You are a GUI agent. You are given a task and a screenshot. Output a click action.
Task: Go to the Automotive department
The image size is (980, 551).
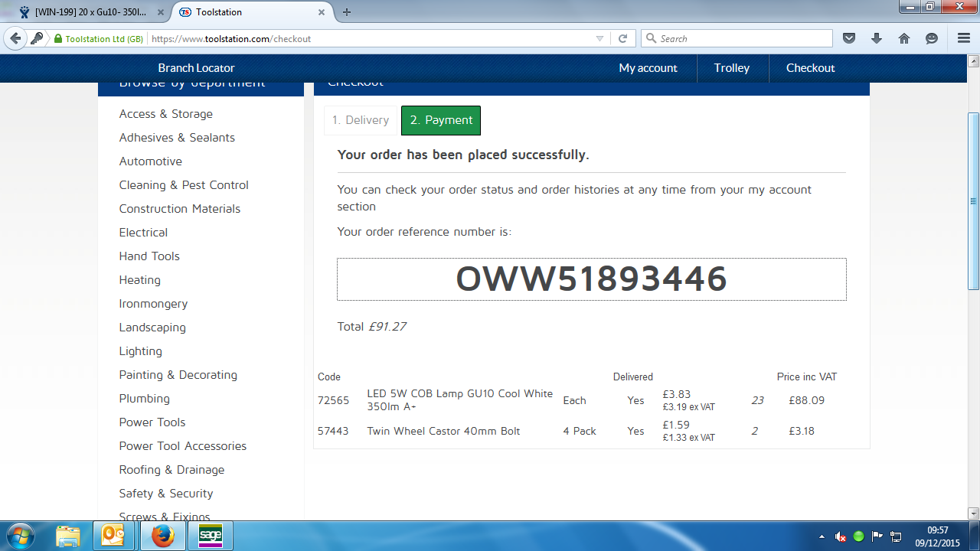(x=151, y=161)
